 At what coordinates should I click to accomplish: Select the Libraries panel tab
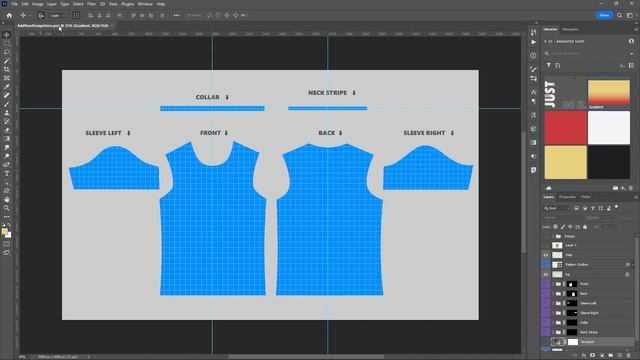tap(550, 29)
